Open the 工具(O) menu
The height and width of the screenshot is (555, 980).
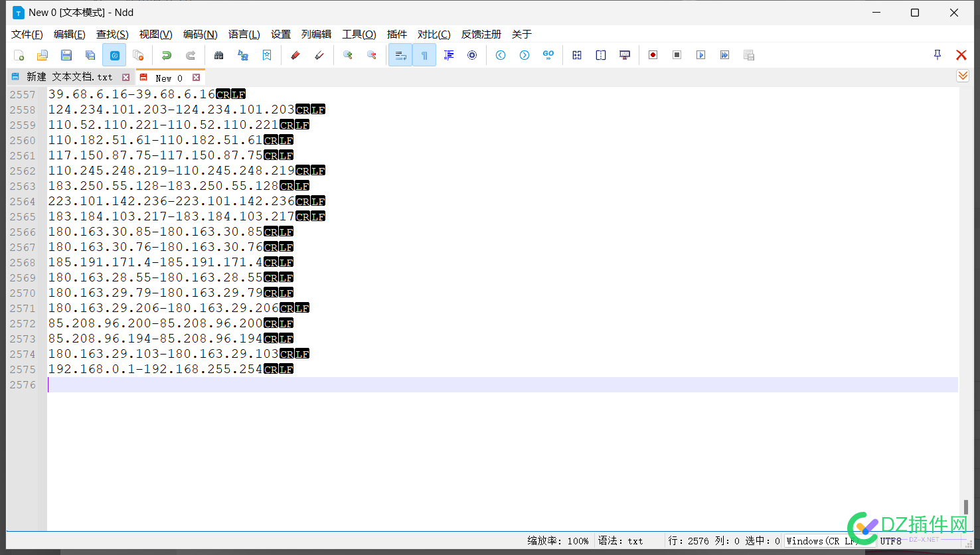[x=359, y=35]
